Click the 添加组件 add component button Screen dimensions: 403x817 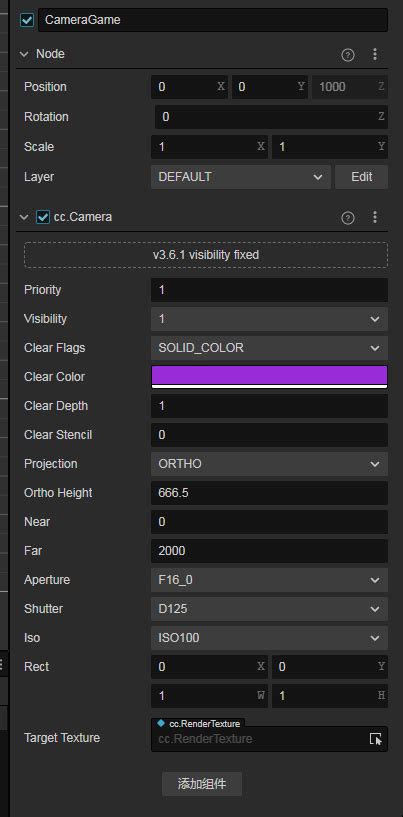(x=202, y=784)
